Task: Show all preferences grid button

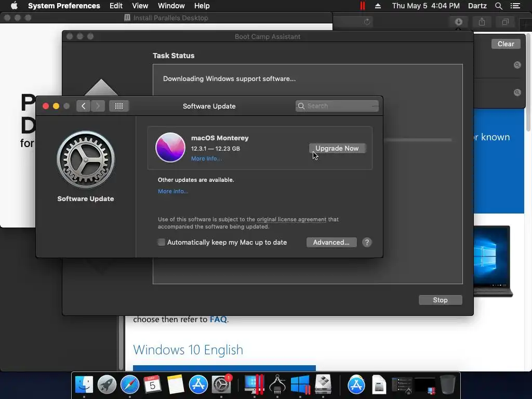Action: (119, 106)
